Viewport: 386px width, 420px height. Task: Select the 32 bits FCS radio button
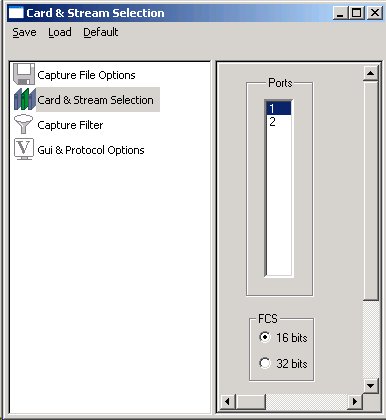[265, 363]
